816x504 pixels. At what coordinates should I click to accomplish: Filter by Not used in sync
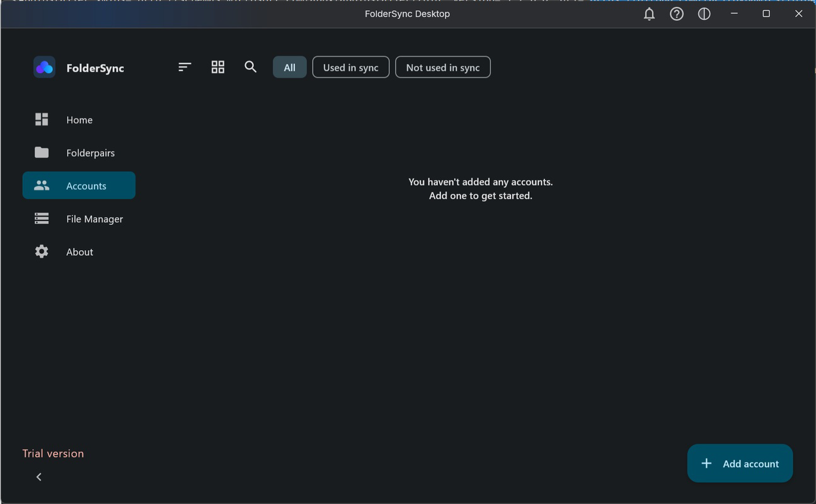443,67
